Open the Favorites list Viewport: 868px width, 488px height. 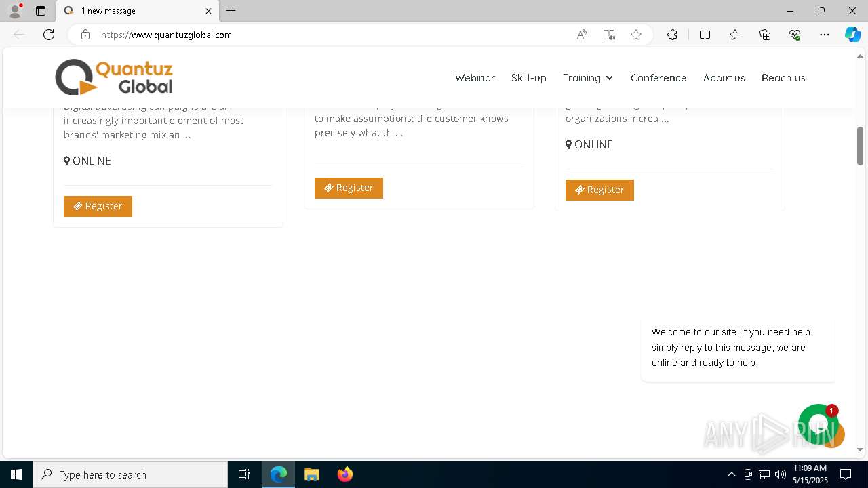tap(735, 35)
